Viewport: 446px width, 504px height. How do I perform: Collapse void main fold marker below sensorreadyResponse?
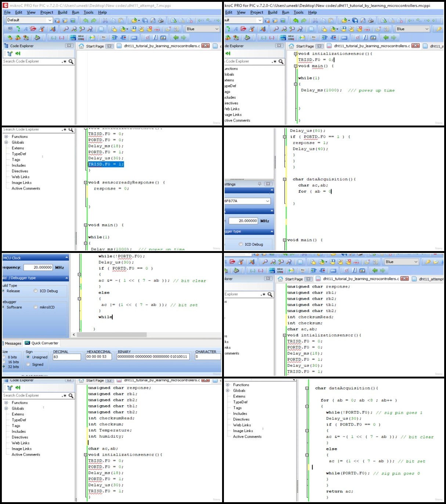[x=86, y=225]
